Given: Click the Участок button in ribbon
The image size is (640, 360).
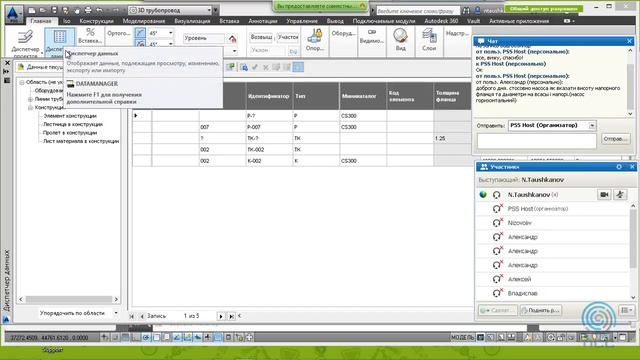Looking at the screenshot, I should coord(288,37).
